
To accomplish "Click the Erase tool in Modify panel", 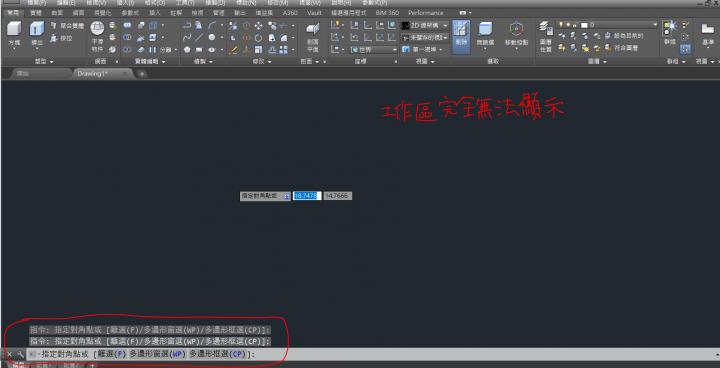I will 233,50.
